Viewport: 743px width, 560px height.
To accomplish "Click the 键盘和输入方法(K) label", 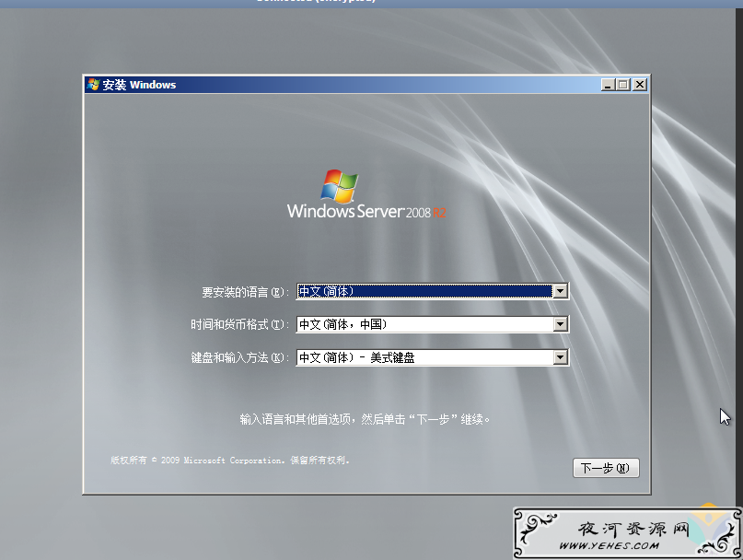I will click(x=239, y=358).
